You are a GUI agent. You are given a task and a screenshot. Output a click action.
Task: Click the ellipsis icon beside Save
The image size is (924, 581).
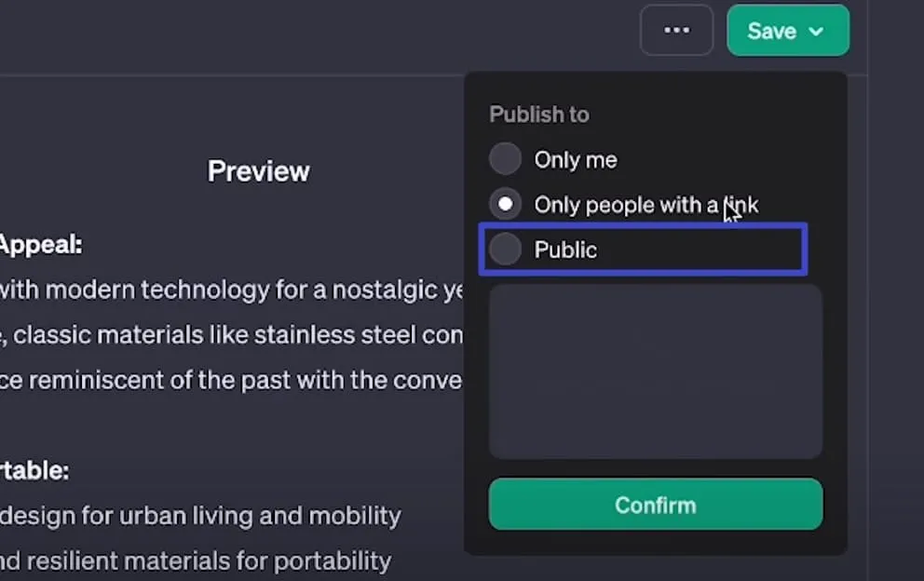pyautogui.click(x=676, y=30)
